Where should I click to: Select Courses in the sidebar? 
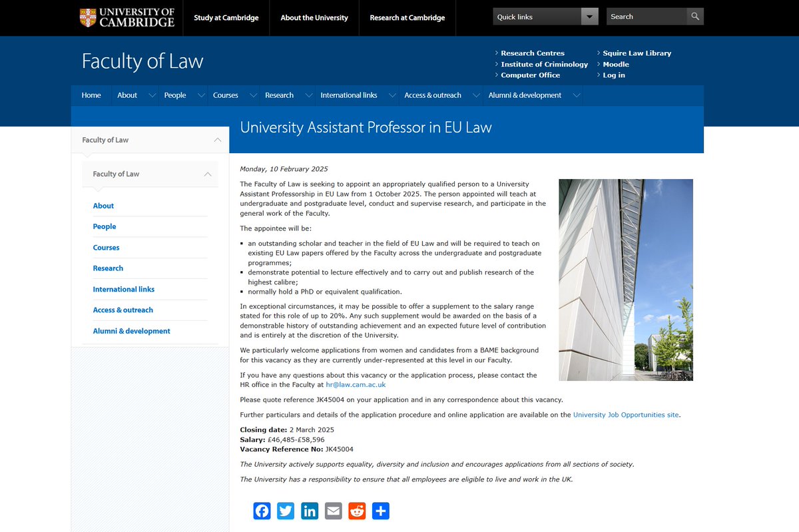click(107, 248)
